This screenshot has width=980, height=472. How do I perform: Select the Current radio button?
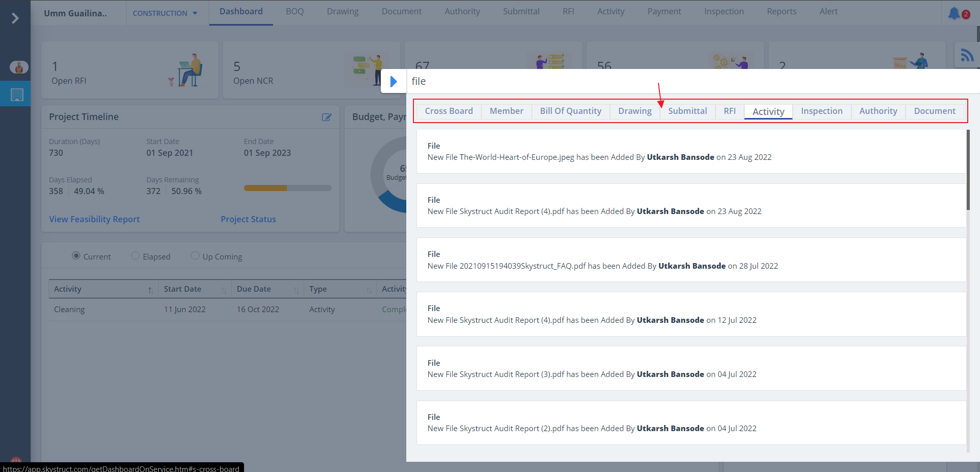(76, 256)
